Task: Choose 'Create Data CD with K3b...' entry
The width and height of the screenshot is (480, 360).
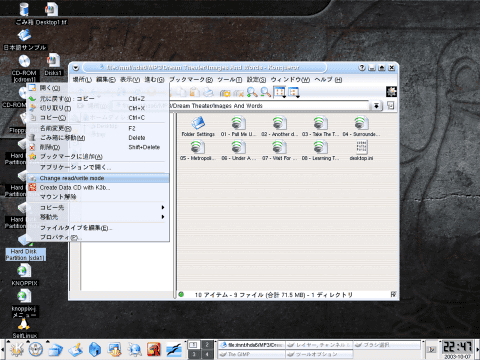Action: pyautogui.click(x=98, y=188)
